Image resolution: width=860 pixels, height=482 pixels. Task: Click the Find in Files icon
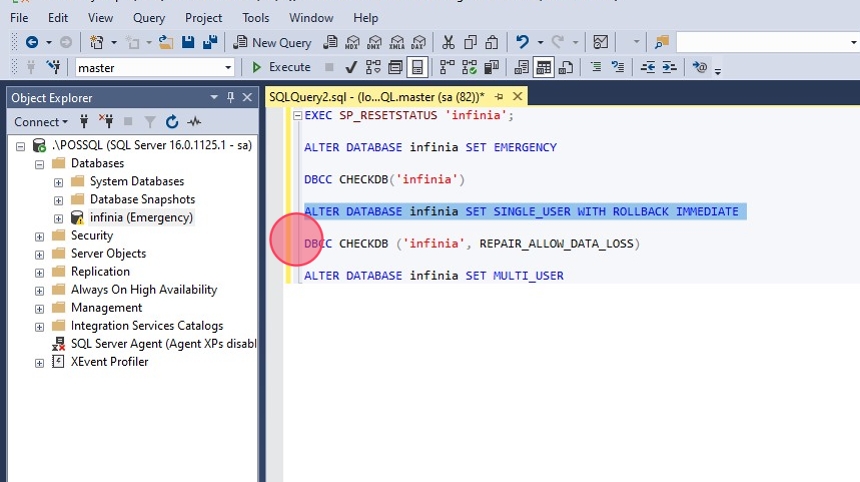point(662,42)
